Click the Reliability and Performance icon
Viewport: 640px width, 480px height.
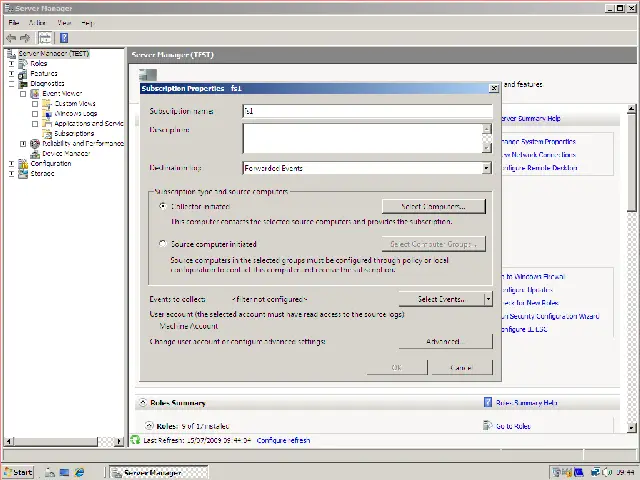click(35, 144)
